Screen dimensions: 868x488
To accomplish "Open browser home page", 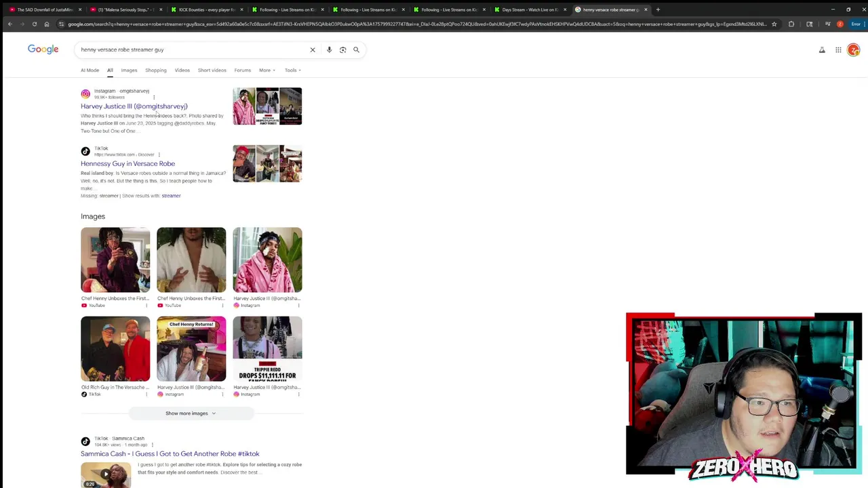I will pyautogui.click(x=46, y=24).
